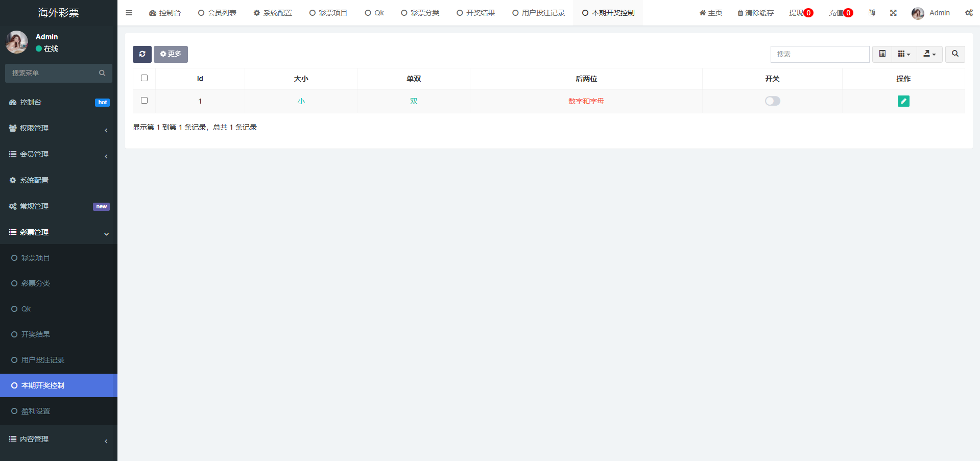Click the 清除缓存 link
This screenshot has width=980, height=461.
(x=755, y=13)
